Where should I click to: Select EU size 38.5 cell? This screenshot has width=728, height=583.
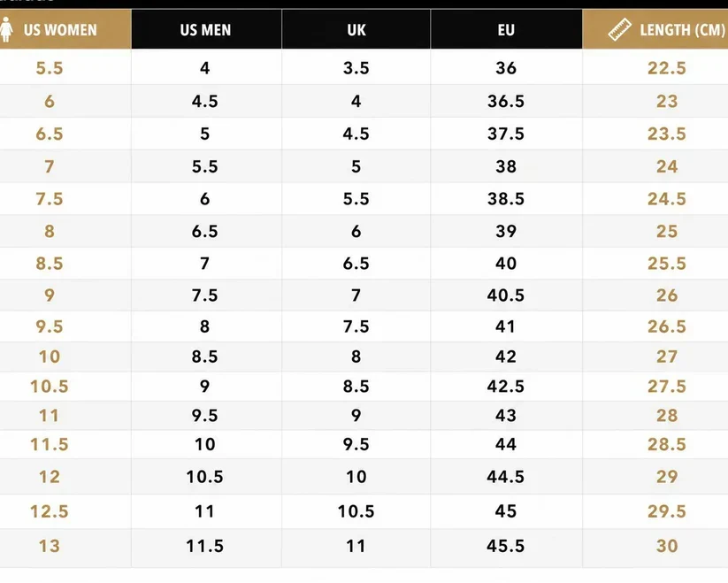coord(506,199)
